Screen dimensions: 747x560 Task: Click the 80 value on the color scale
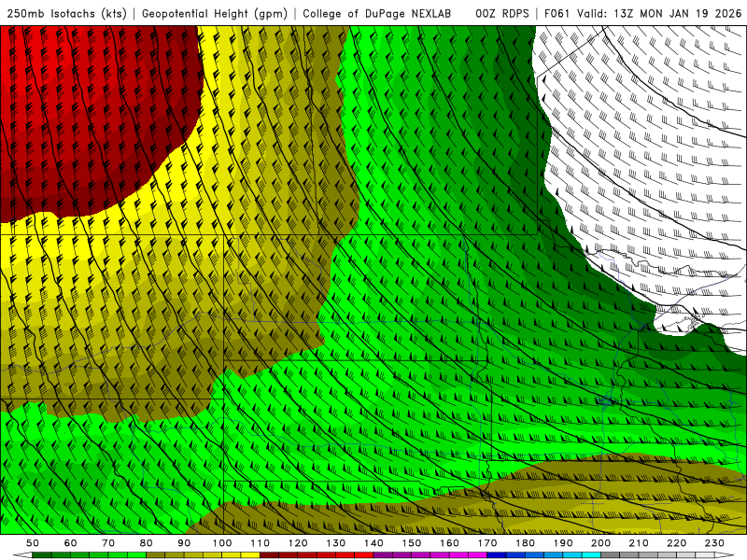point(147,543)
